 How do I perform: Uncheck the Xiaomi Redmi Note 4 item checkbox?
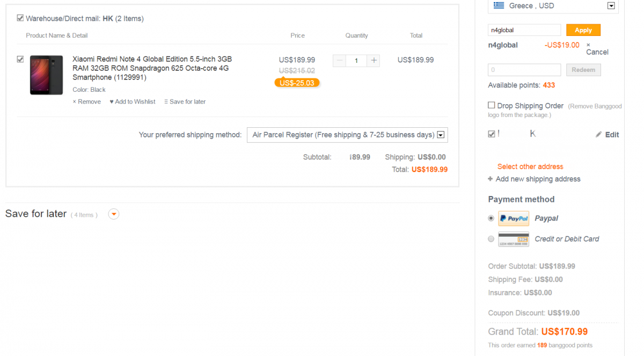click(x=20, y=59)
